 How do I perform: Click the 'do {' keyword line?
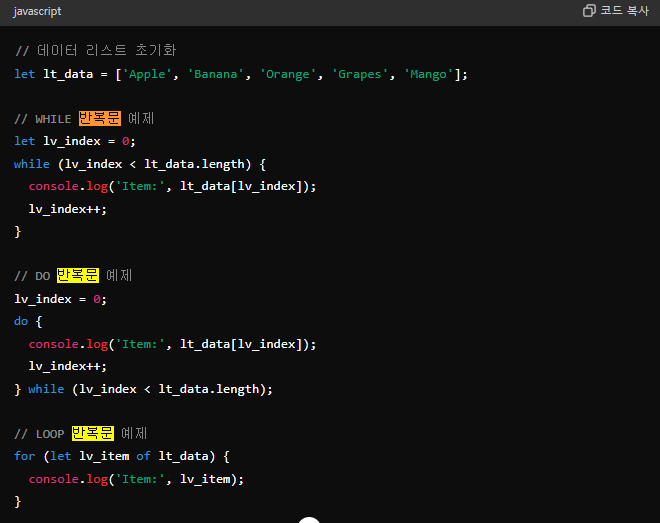pyautogui.click(x=28, y=321)
